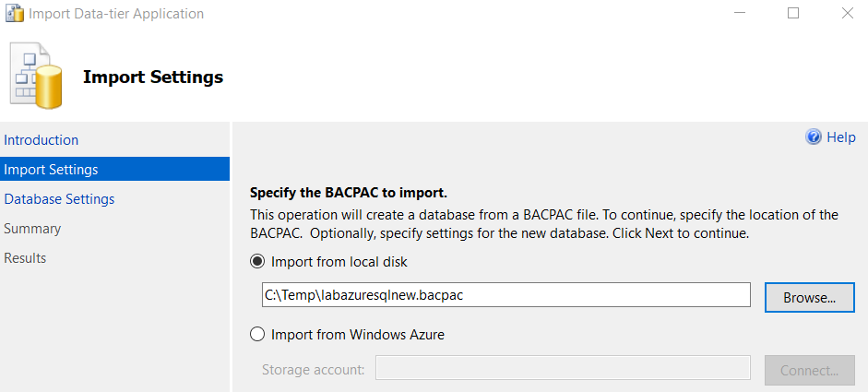Screen dimensions: 868x392
Task: Click the Data-tier Application title bar icon
Action: [x=14, y=14]
